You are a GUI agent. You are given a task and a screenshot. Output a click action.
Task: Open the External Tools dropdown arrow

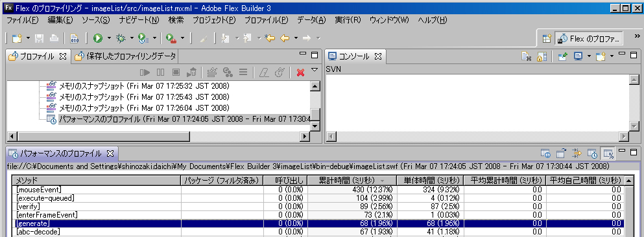coord(182,38)
